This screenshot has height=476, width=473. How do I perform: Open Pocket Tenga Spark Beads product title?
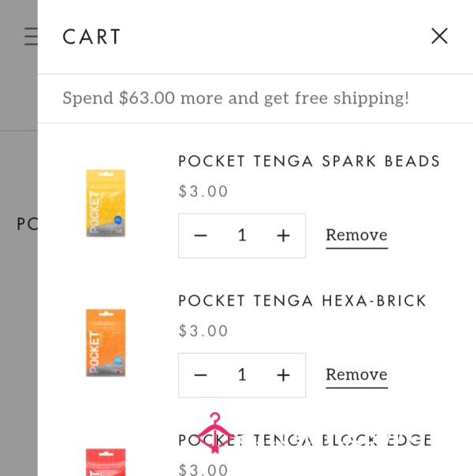(309, 162)
